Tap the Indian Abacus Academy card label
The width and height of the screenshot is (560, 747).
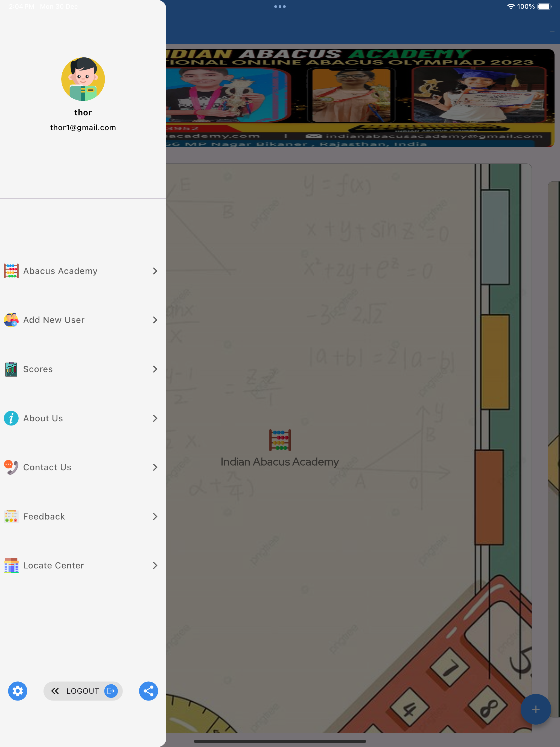(280, 462)
